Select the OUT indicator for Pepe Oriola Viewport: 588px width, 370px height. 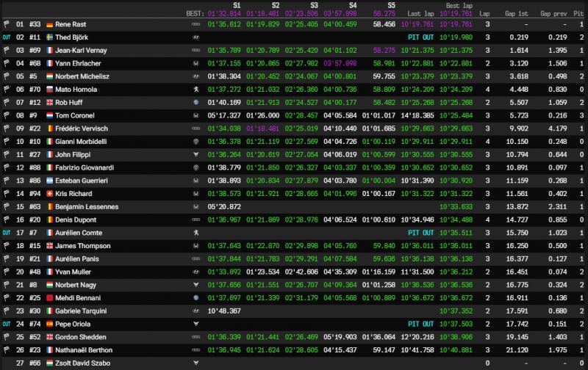point(7,324)
